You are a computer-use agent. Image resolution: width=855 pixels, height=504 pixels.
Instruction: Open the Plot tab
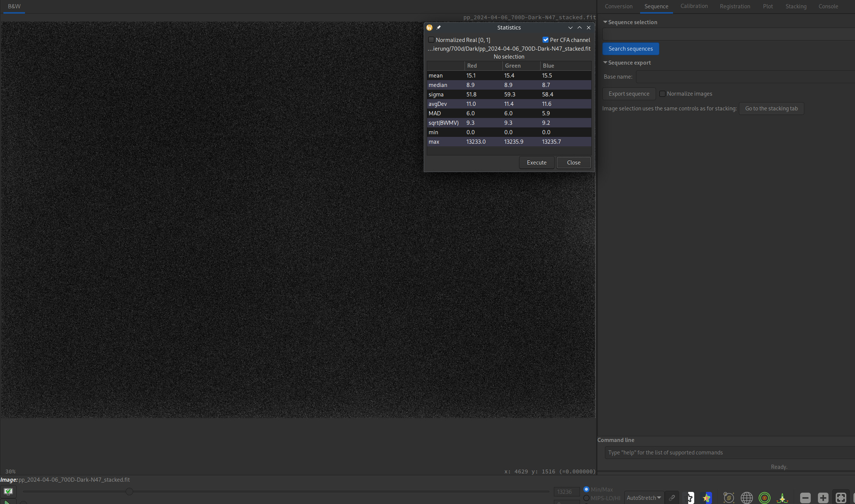tap(768, 6)
